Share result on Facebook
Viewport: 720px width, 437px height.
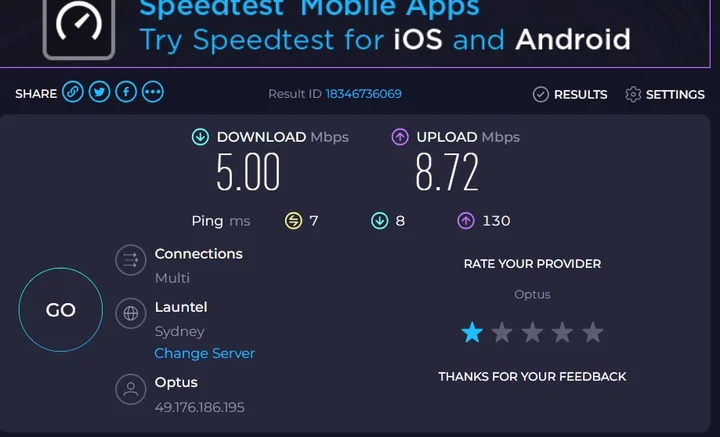tap(126, 93)
